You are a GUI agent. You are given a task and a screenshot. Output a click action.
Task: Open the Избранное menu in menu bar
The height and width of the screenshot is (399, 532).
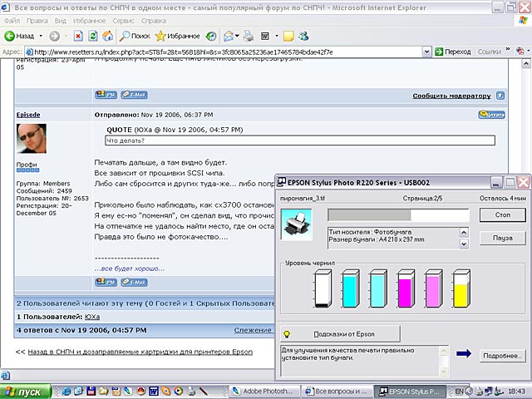(90, 21)
